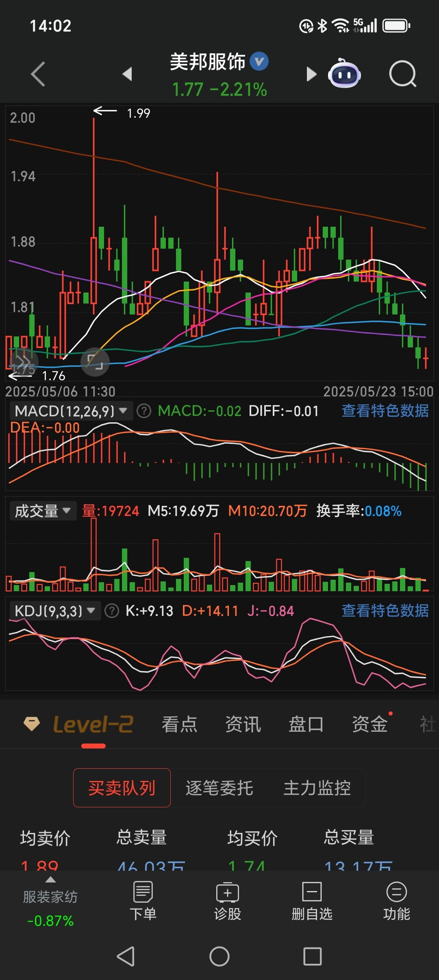Enter fullscreen chart via the corner icon
The height and width of the screenshot is (980, 439).
(95, 362)
